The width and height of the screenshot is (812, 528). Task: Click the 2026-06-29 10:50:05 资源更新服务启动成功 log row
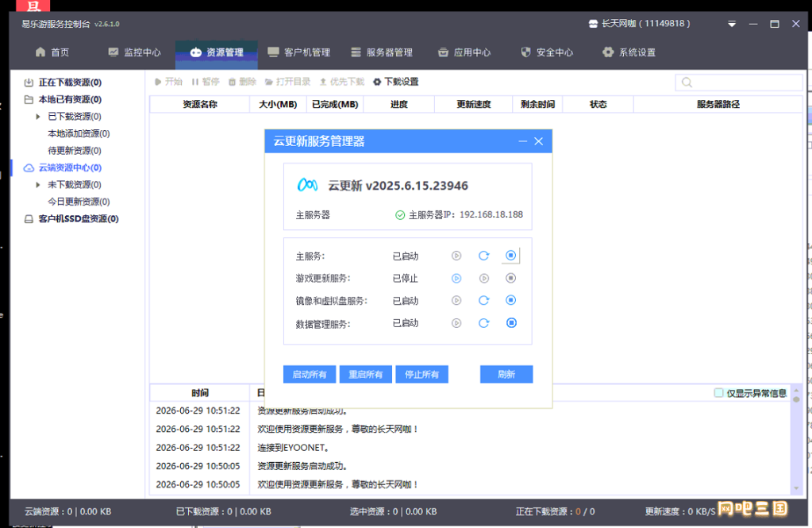click(x=469, y=466)
